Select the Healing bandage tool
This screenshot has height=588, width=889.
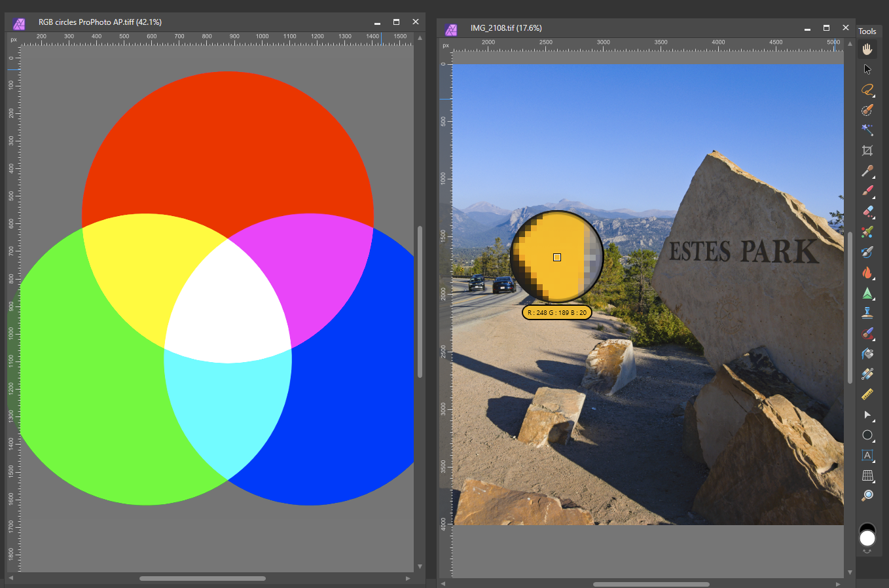pyautogui.click(x=867, y=374)
